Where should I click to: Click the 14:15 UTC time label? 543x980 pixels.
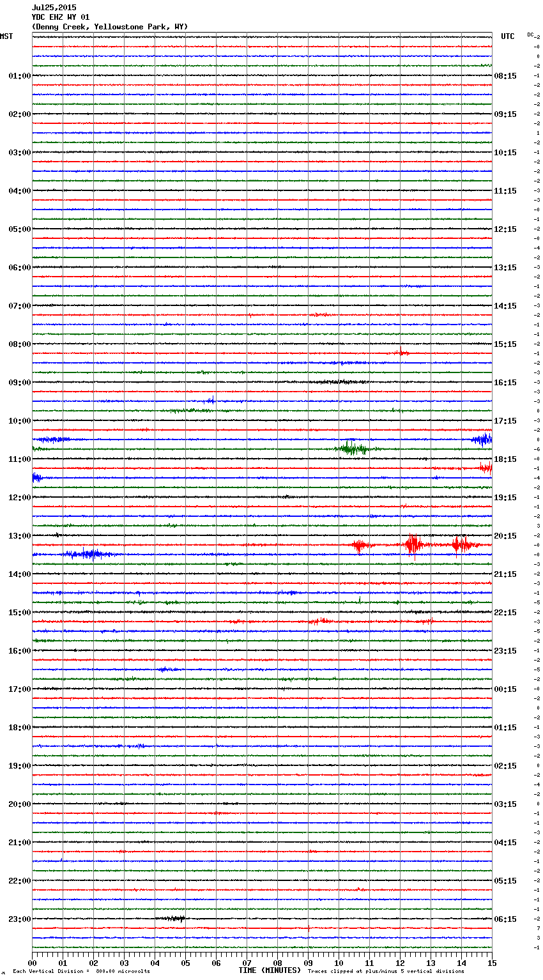(x=505, y=306)
